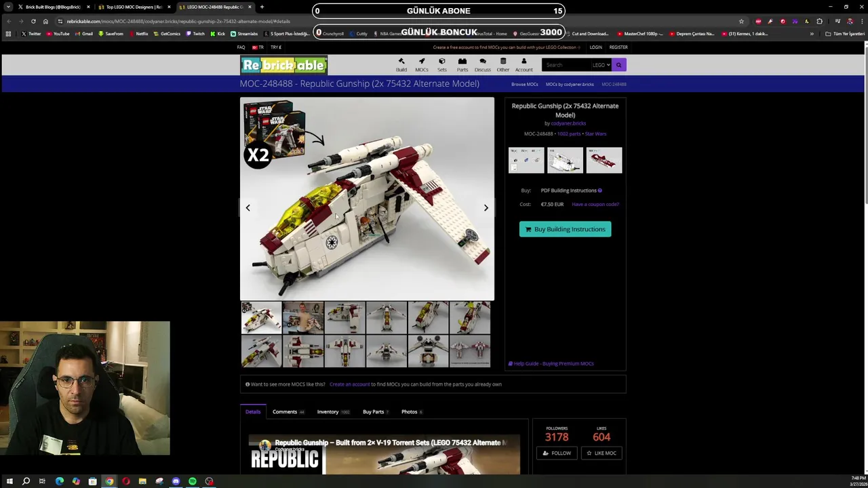The width and height of the screenshot is (868, 488).
Task: Click the LIKE MOC button
Action: [601, 453]
